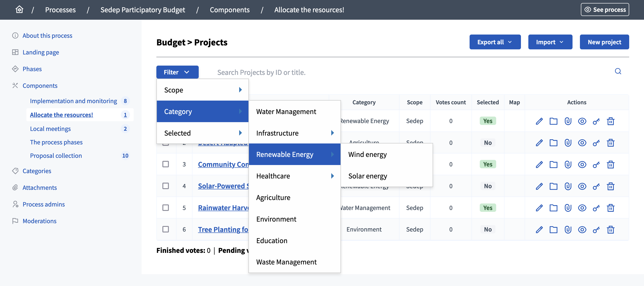644x286 pixels.
Task: Check the checkbox for Solar-Powered project row
Action: (x=166, y=186)
